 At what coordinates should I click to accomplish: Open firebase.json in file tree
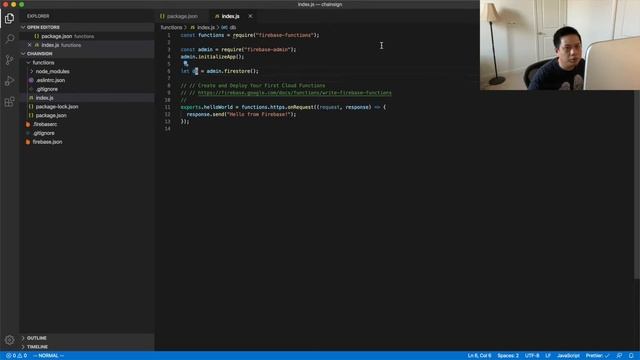pyautogui.click(x=87, y=142)
